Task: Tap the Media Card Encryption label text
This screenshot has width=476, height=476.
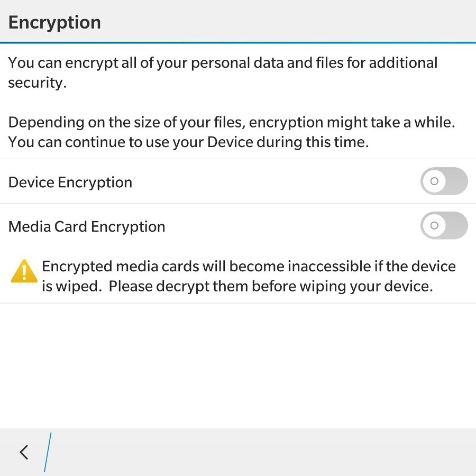Action: (87, 227)
